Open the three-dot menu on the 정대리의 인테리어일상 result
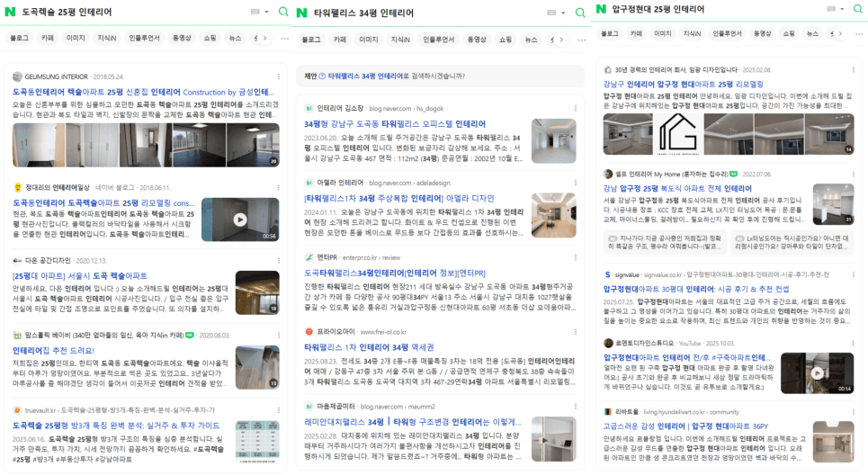This screenshot has width=868, height=475. pyautogui.click(x=273, y=188)
